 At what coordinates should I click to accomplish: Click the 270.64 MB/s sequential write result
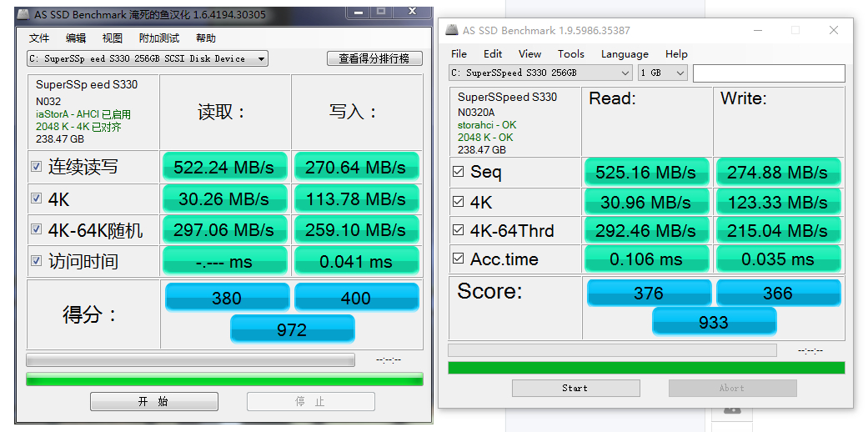(x=356, y=166)
